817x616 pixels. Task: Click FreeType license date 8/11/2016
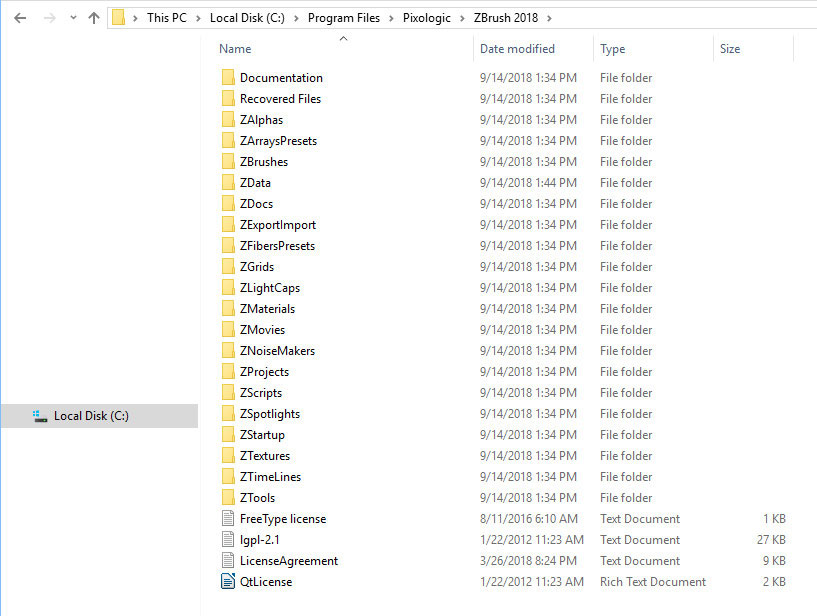pos(529,519)
